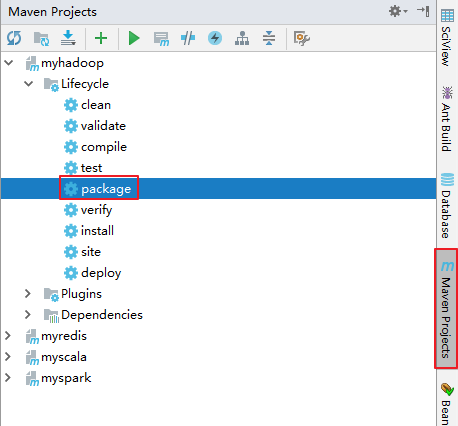Select the myhadoop project label
Image resolution: width=458 pixels, height=426 pixels.
point(72,63)
